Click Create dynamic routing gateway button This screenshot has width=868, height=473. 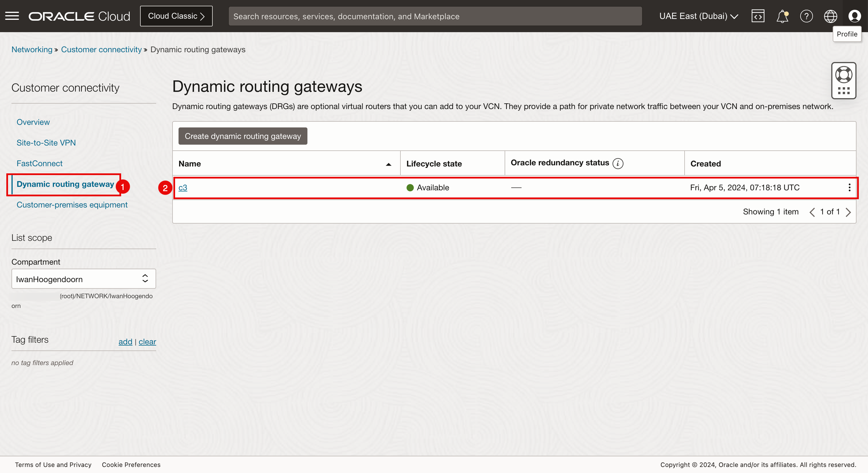(x=243, y=136)
